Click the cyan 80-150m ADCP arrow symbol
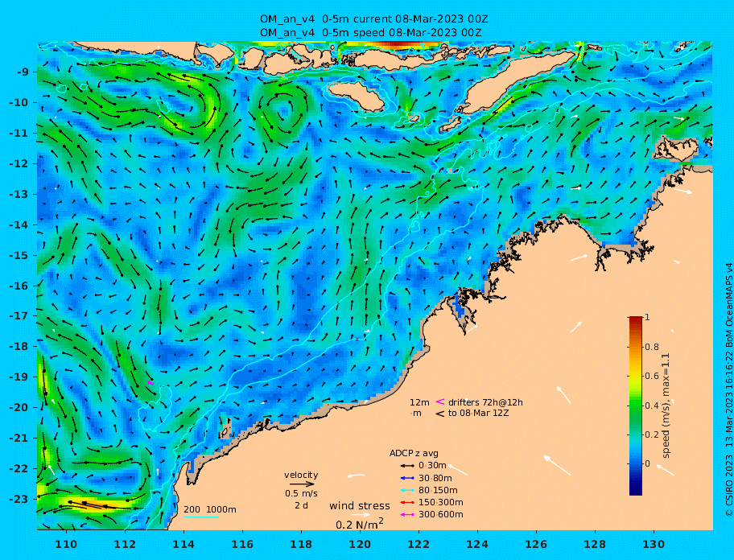Image resolution: width=734 pixels, height=560 pixels. [406, 490]
